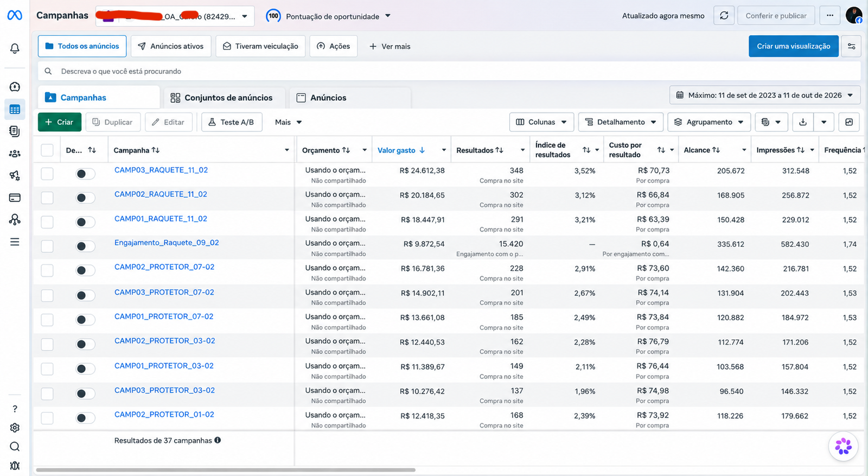Viewport: 868px width, 476px height.
Task: Select the Anúncios ativos view
Action: pyautogui.click(x=171, y=46)
